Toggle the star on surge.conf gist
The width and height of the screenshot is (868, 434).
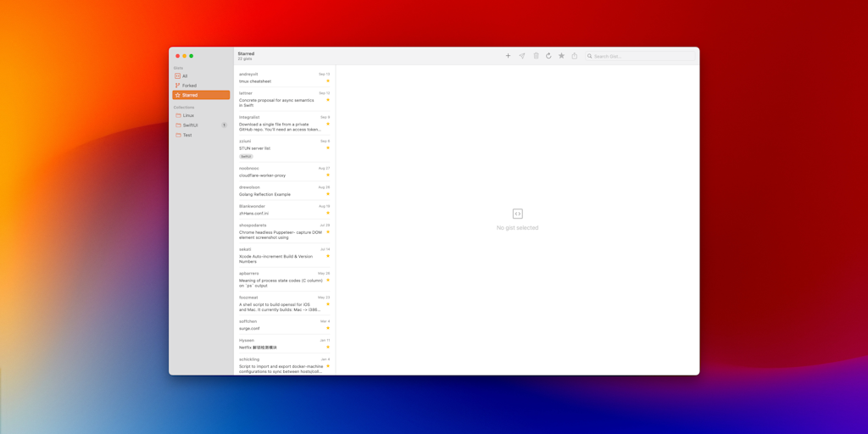coord(328,328)
